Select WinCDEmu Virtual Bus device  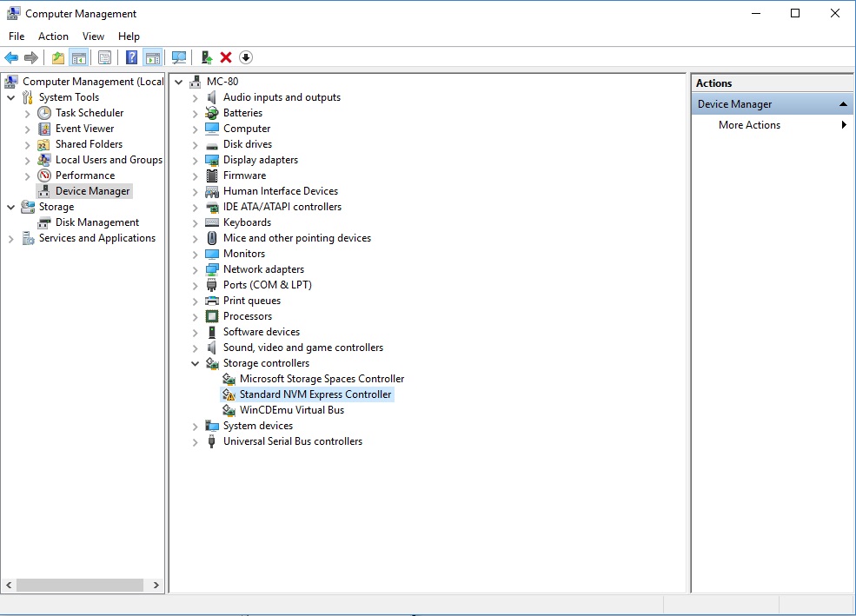[292, 410]
